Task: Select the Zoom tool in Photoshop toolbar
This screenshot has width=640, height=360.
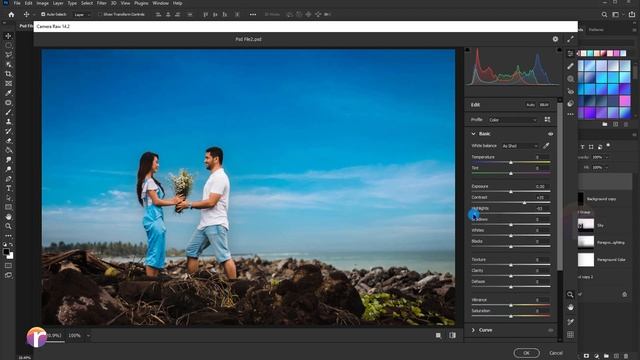Action: point(8,226)
